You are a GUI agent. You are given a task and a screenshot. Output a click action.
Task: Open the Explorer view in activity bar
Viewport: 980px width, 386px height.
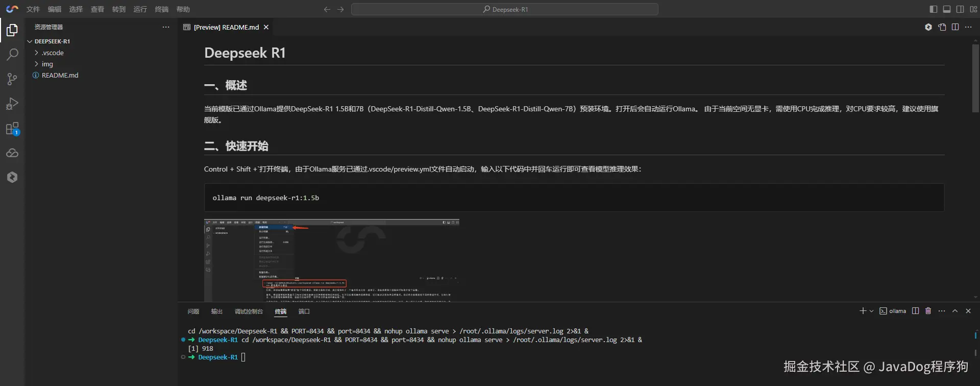tap(12, 30)
